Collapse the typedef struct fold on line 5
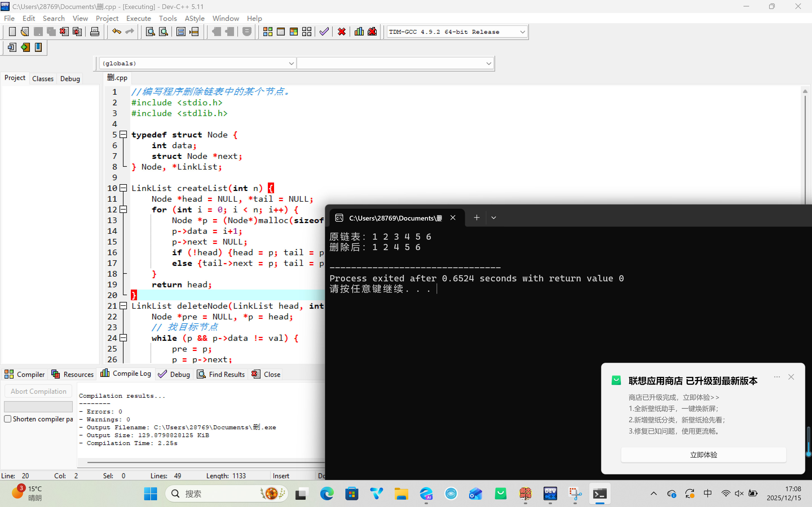This screenshot has width=812, height=507. (x=123, y=134)
